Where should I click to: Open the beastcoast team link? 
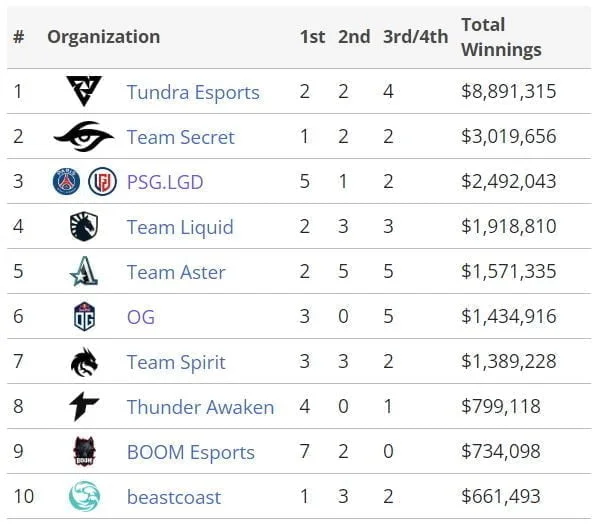174,497
